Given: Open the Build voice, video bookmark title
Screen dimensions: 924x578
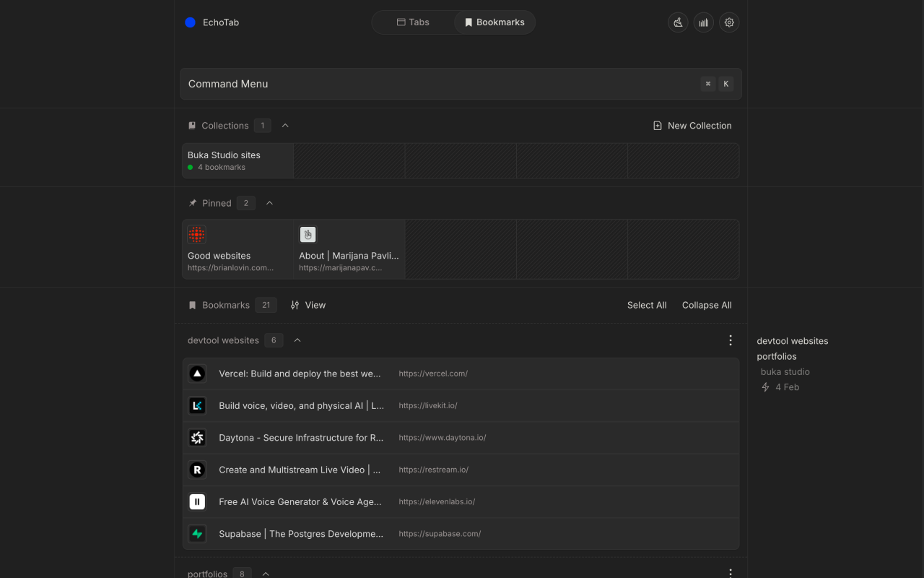Looking at the screenshot, I should (x=302, y=405).
